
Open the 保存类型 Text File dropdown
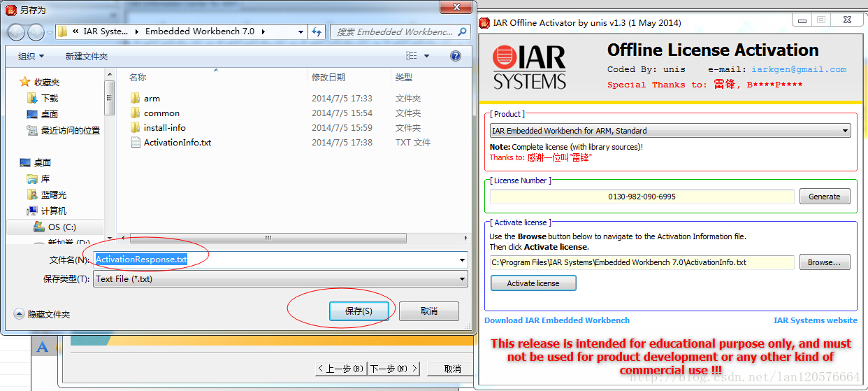[280, 279]
